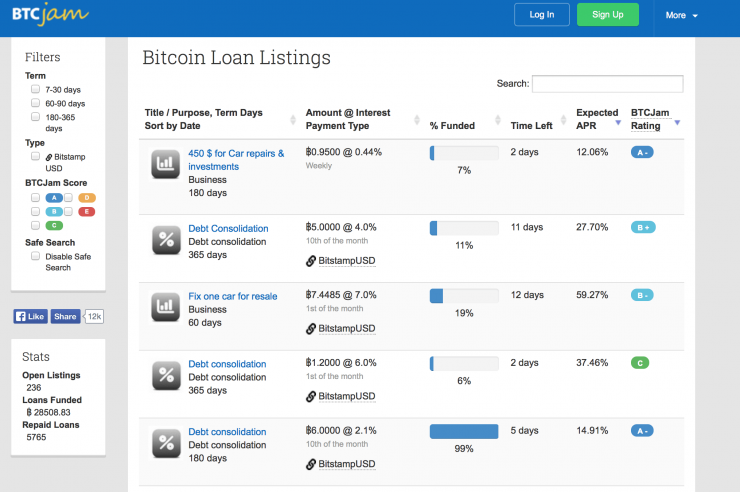Tick the checkbox for score B

[35, 211]
